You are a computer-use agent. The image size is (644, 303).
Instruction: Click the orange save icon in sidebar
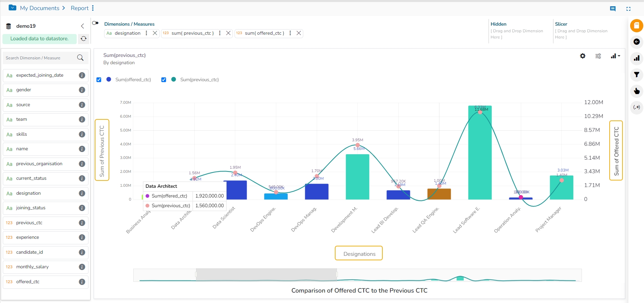637,25
